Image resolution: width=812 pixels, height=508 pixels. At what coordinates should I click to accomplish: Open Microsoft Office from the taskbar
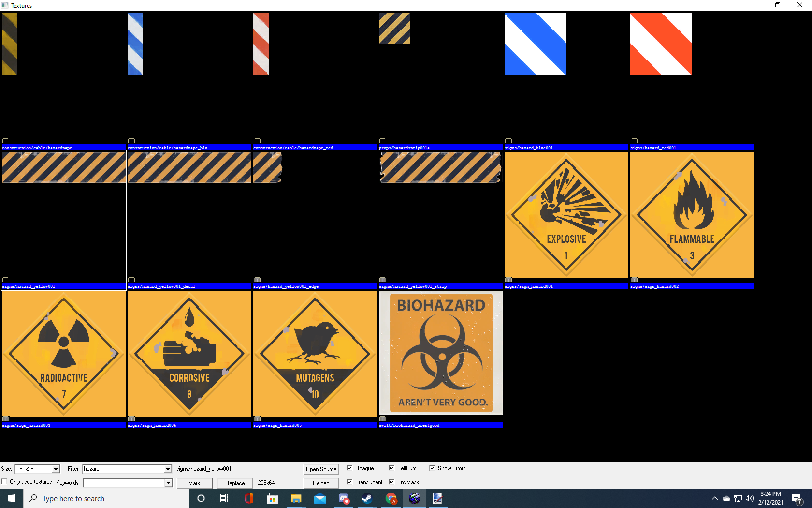tap(248, 498)
